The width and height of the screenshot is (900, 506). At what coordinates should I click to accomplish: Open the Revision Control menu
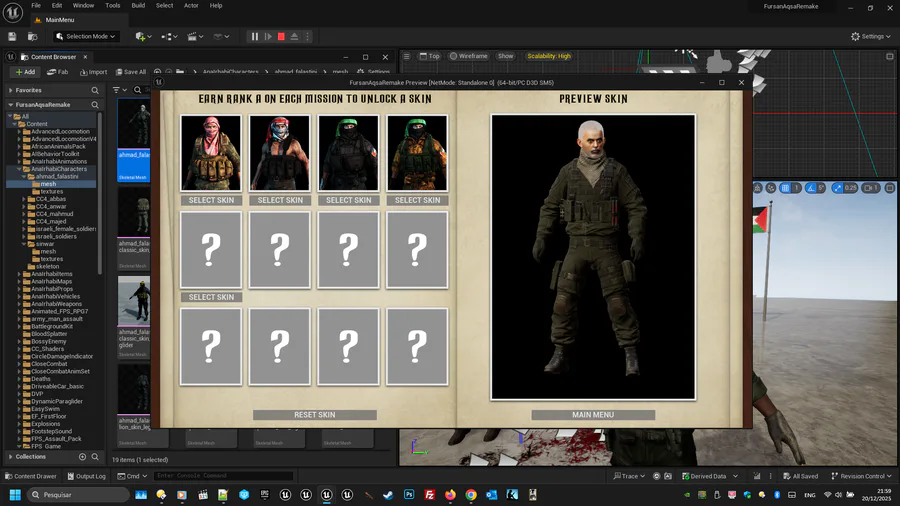pos(862,476)
